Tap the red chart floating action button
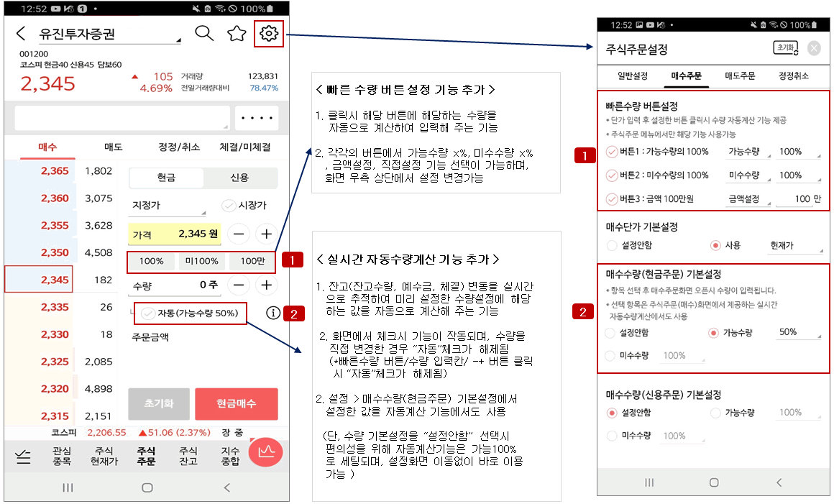The height and width of the screenshot is (504, 834). coord(265,454)
